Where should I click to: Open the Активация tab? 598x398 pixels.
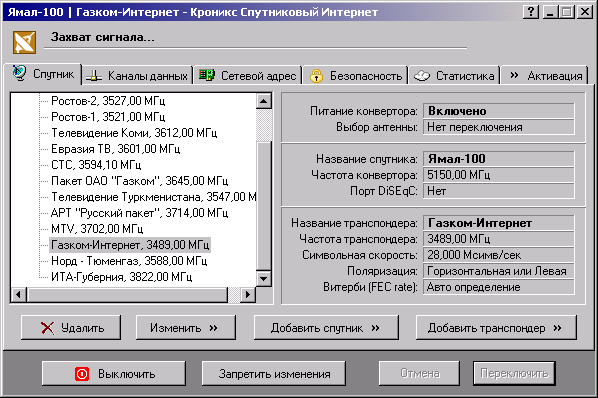tap(545, 75)
